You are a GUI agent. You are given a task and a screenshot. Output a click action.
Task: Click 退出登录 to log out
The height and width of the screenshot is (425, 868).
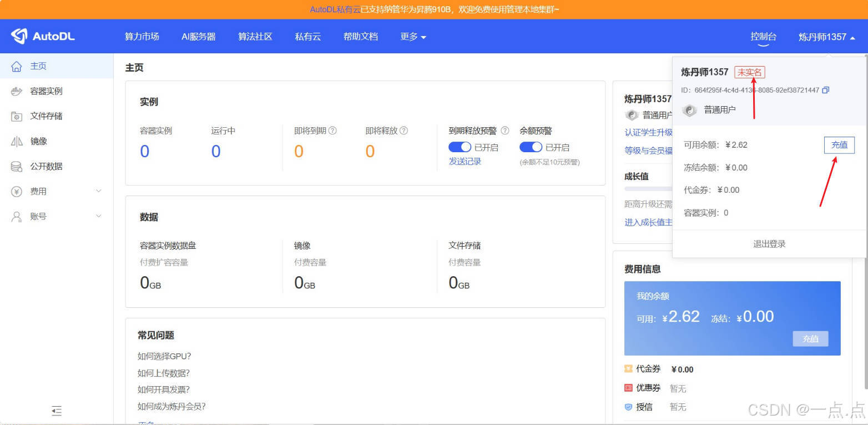769,244
